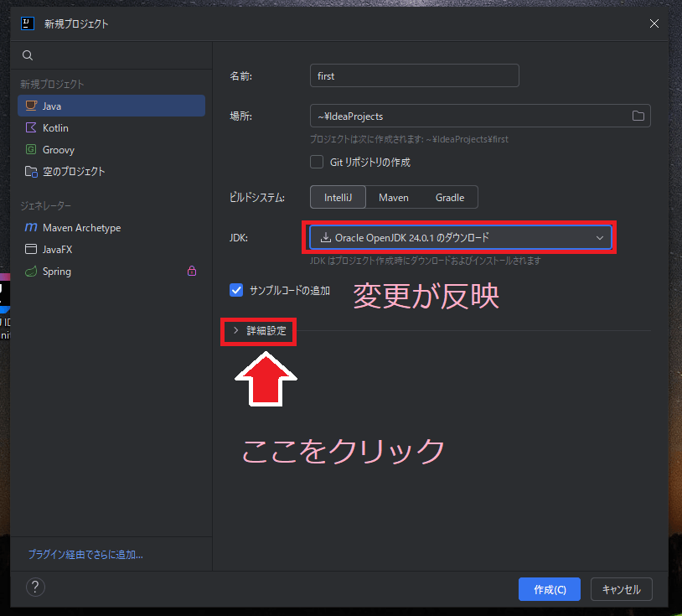The height and width of the screenshot is (616, 682).
Task: Click the IntelliJ IDEA logo in title bar
Action: click(28, 23)
